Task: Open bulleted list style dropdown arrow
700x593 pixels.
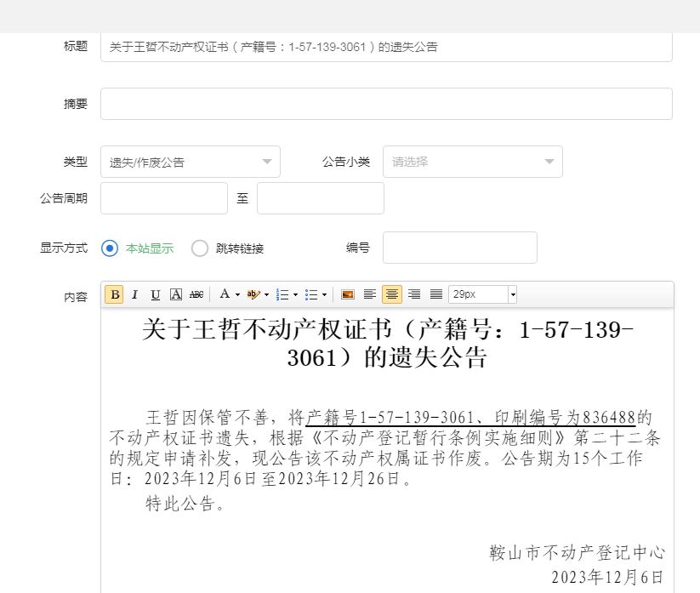Action: [324, 294]
